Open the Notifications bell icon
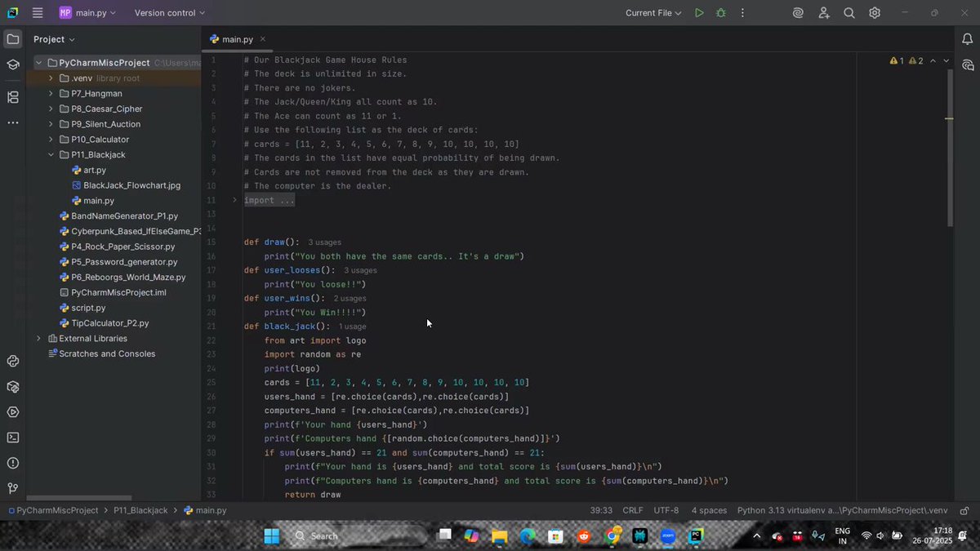 tap(968, 39)
